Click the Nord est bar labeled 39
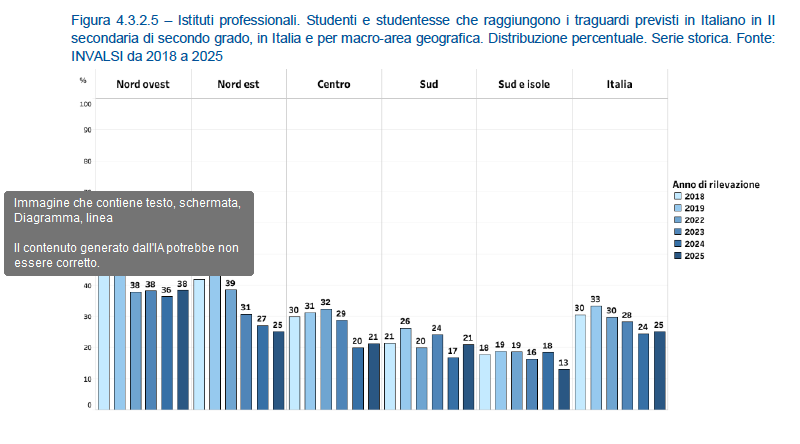This screenshot has width=800, height=444. 230,348
